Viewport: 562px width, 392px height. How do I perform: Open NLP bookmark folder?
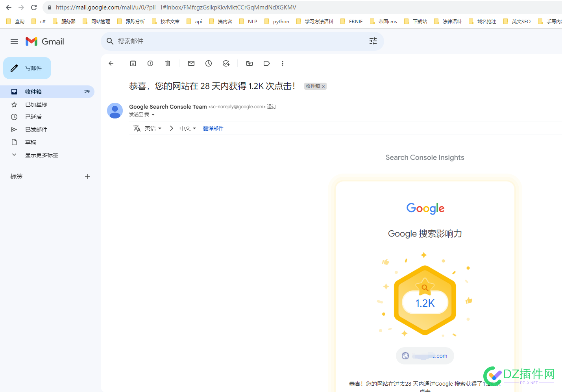click(248, 21)
